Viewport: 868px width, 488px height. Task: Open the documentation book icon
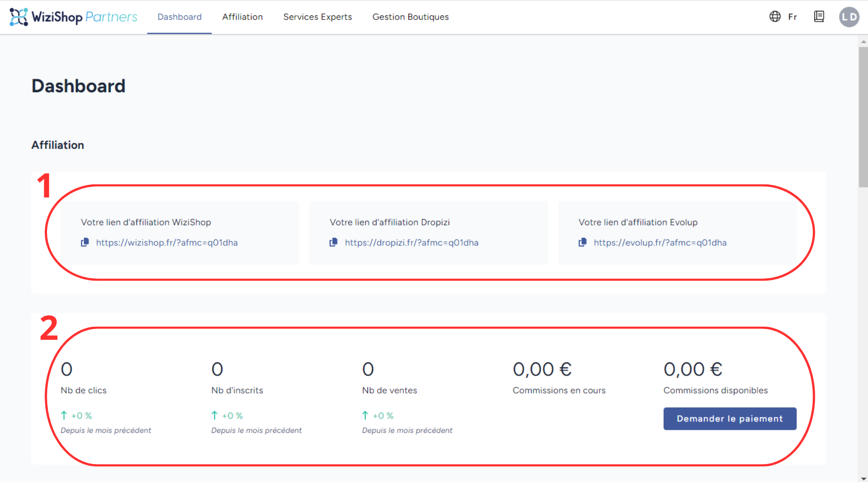(x=819, y=17)
